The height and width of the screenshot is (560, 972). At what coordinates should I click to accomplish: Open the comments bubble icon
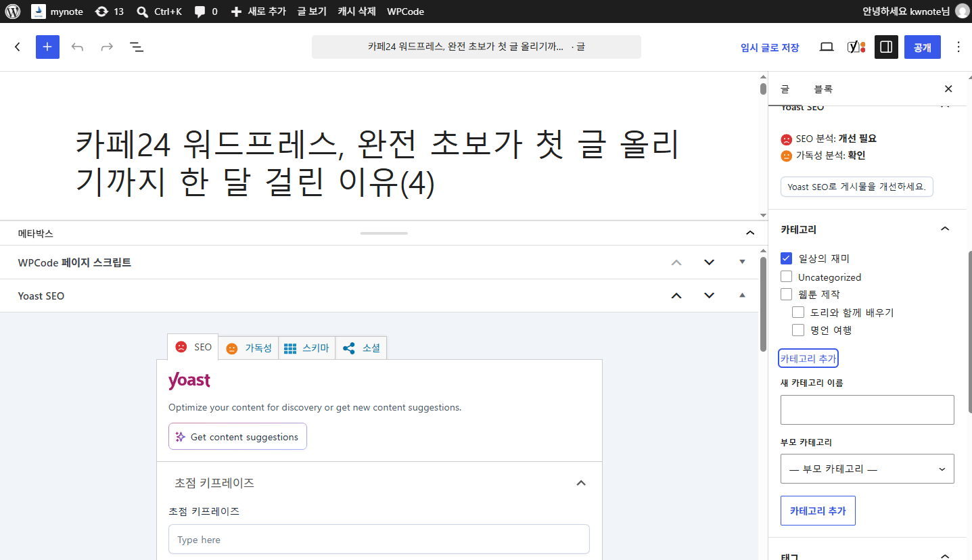pos(200,11)
